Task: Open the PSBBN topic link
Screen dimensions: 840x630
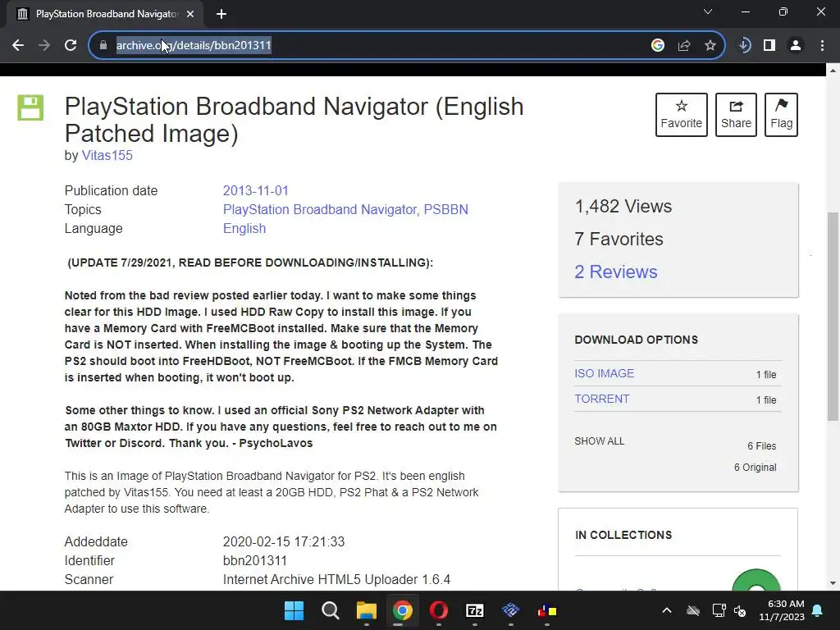Action: pyautogui.click(x=445, y=209)
